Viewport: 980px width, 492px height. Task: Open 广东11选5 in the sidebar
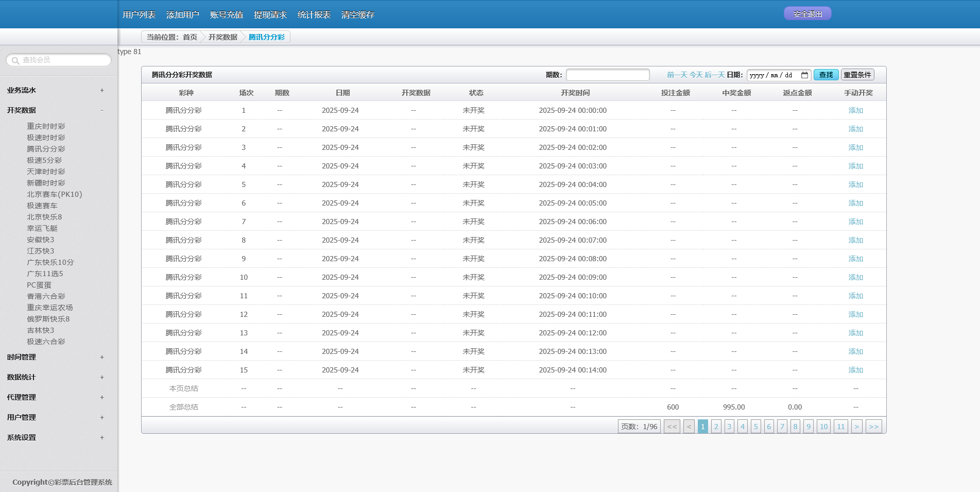pyautogui.click(x=45, y=274)
